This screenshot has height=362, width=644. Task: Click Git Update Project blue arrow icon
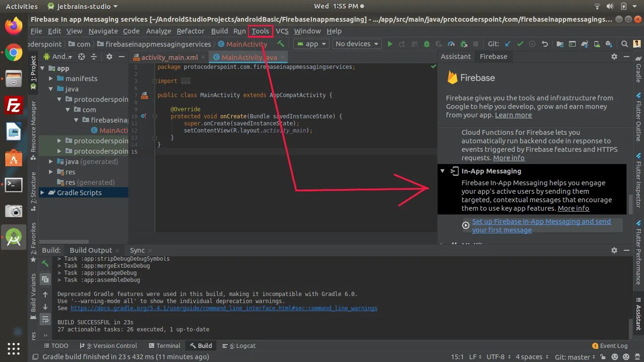click(508, 44)
